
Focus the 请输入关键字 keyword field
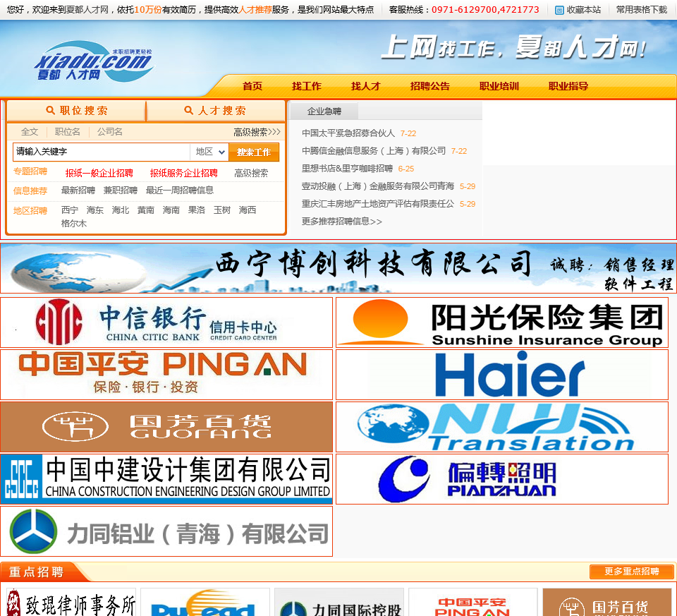pyautogui.click(x=102, y=152)
